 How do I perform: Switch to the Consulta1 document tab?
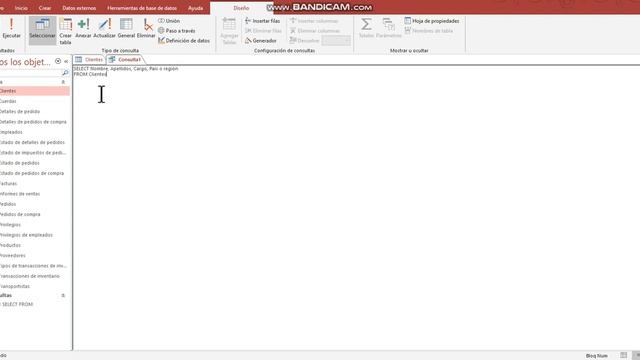[125, 60]
